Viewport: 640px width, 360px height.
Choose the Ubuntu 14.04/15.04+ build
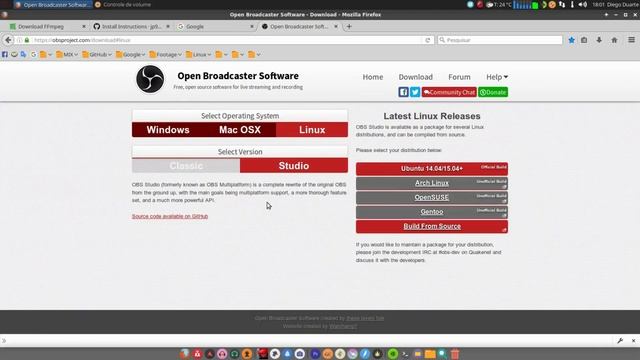(x=432, y=169)
